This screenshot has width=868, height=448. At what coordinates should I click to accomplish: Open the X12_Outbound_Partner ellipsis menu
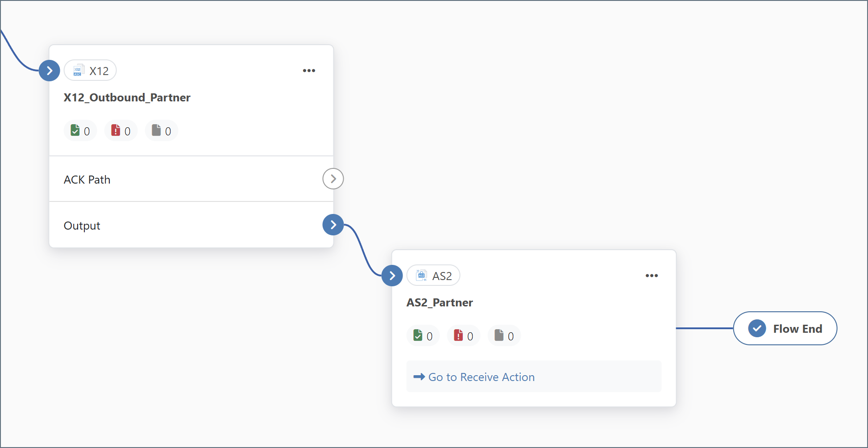pos(309,70)
